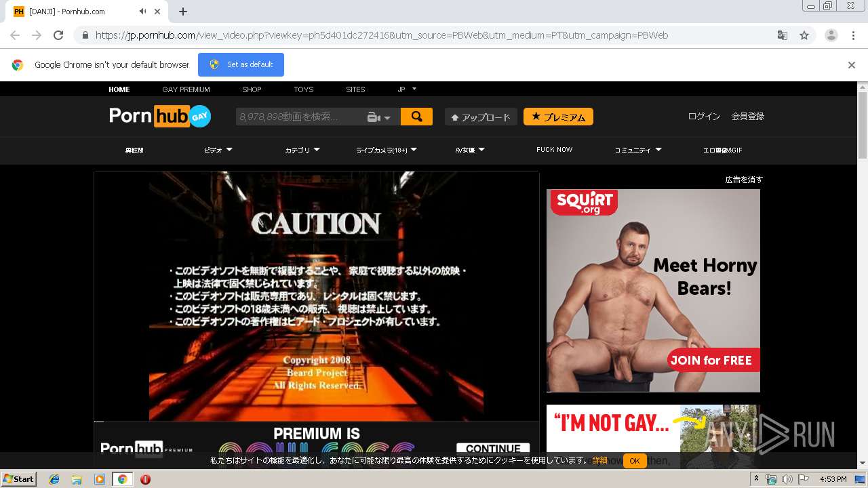The image size is (868, 488).
Task: Click the taskbar clock showing 4:53 PM
Action: (x=833, y=479)
